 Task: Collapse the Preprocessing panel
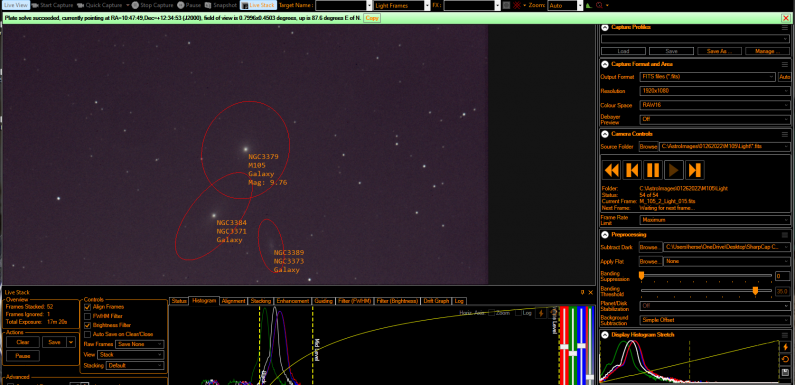tap(605, 235)
